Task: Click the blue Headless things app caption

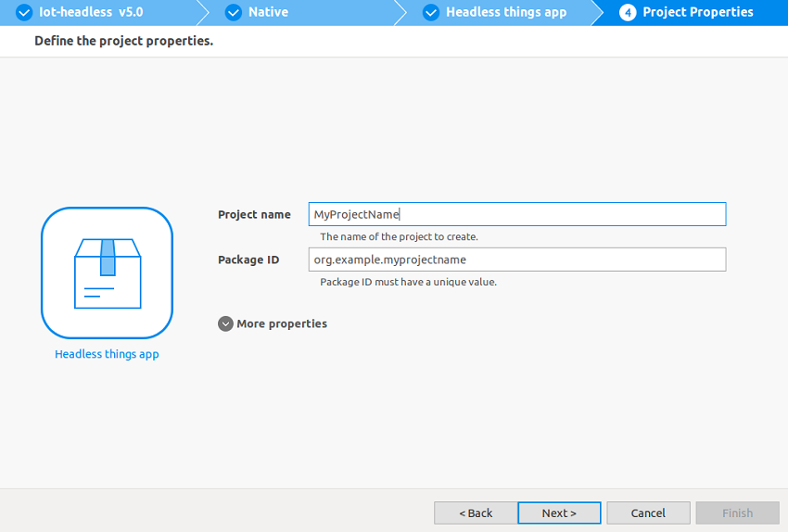Action: [107, 354]
